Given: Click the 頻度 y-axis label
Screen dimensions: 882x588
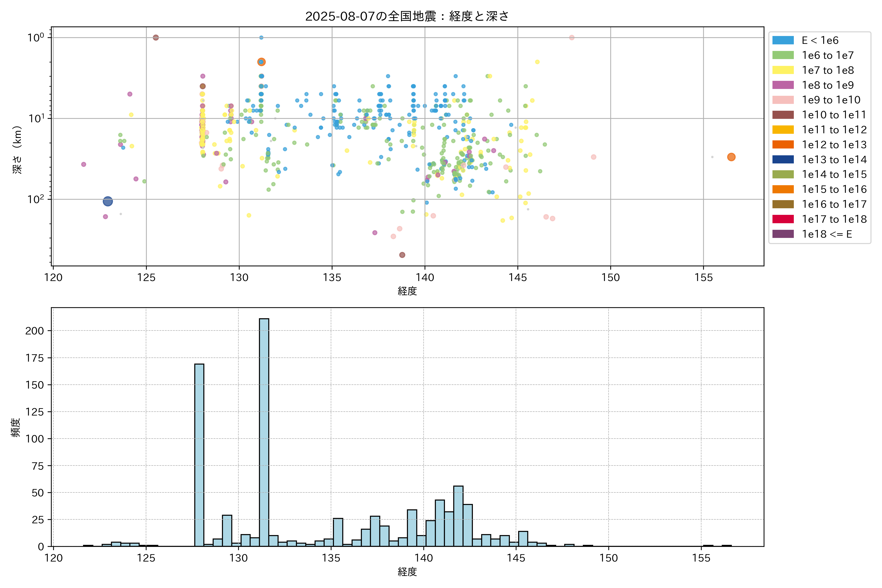Looking at the screenshot, I should 16,428.
